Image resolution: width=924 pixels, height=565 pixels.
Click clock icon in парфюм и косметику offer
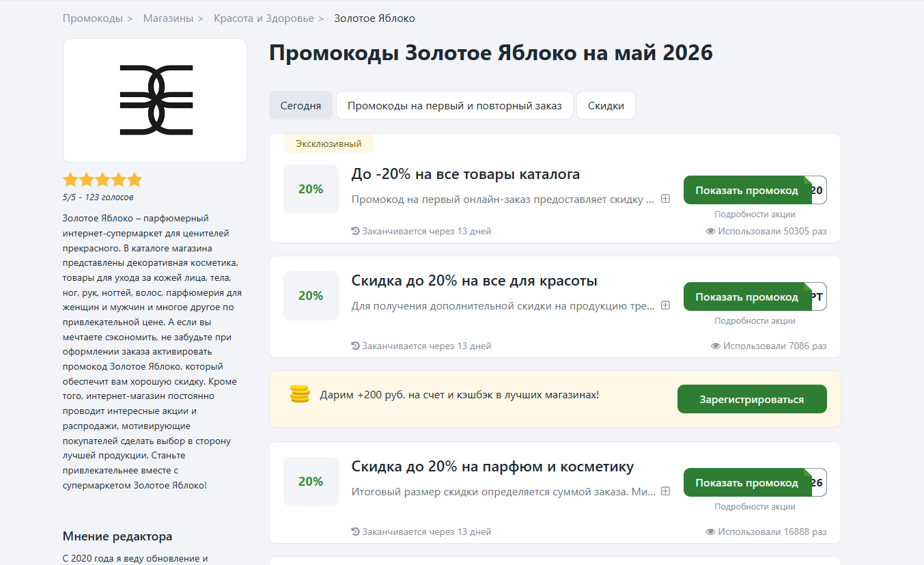(x=355, y=532)
